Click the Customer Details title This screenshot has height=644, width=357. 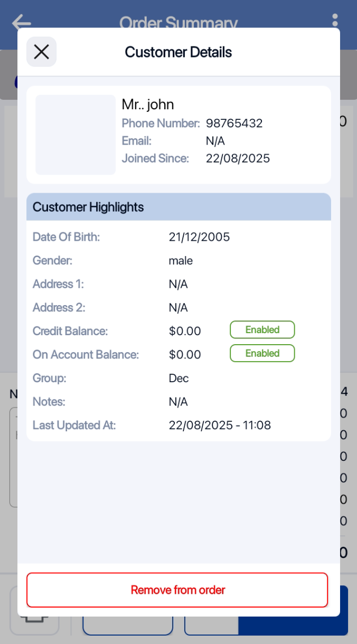(x=178, y=52)
